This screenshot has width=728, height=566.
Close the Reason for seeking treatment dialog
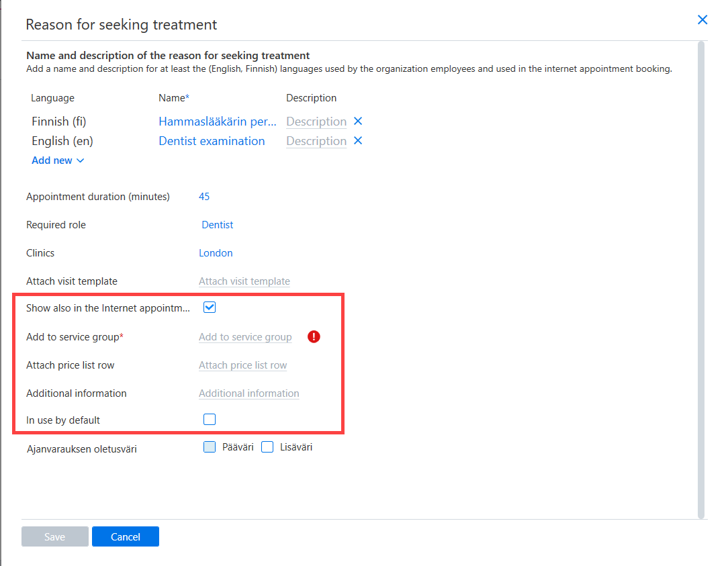coord(702,19)
